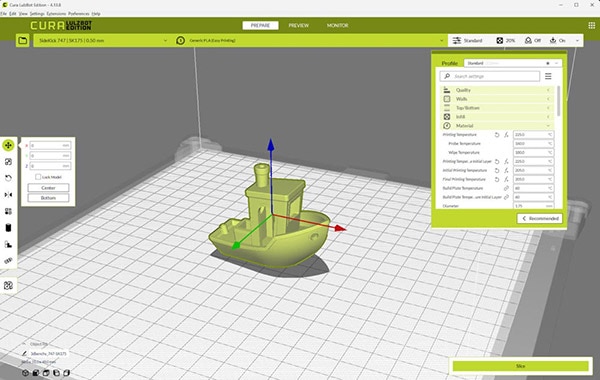The width and height of the screenshot is (600, 380).
Task: Open the Edit menu
Action: pyautogui.click(x=13, y=14)
